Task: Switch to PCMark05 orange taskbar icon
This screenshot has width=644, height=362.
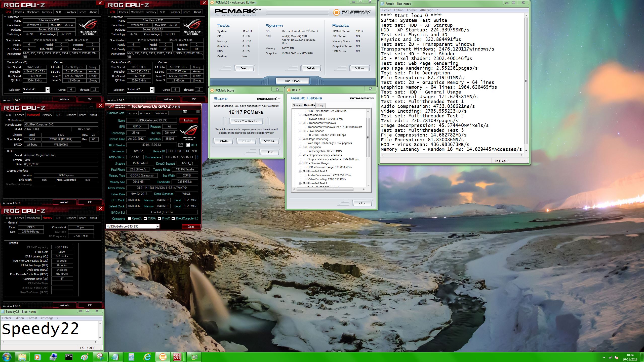Action: [163, 357]
